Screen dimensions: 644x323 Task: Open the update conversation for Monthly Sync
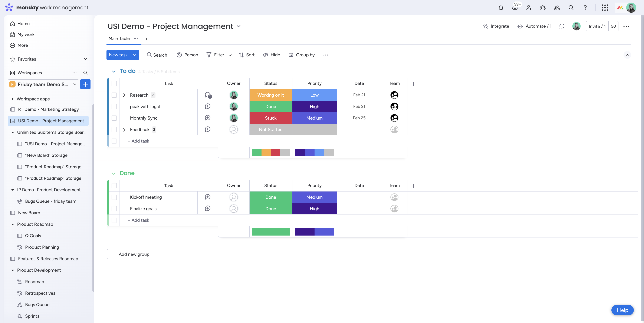207,118
